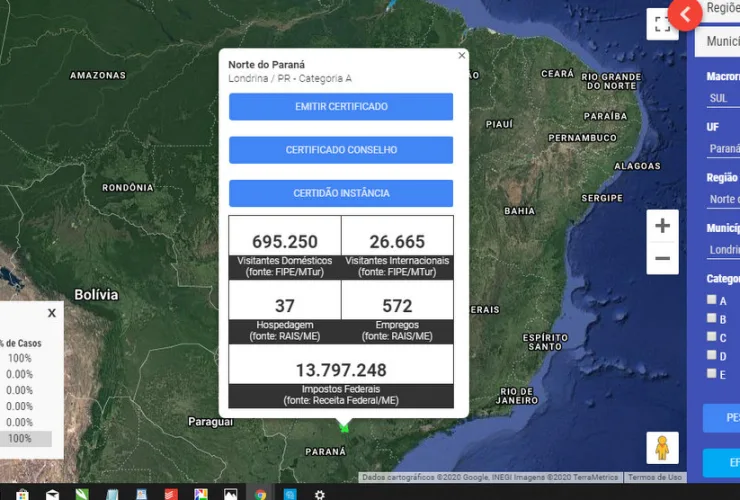The image size is (740, 500).
Task: Click the blue PESQUISAR button below the categories
Action: [721, 418]
